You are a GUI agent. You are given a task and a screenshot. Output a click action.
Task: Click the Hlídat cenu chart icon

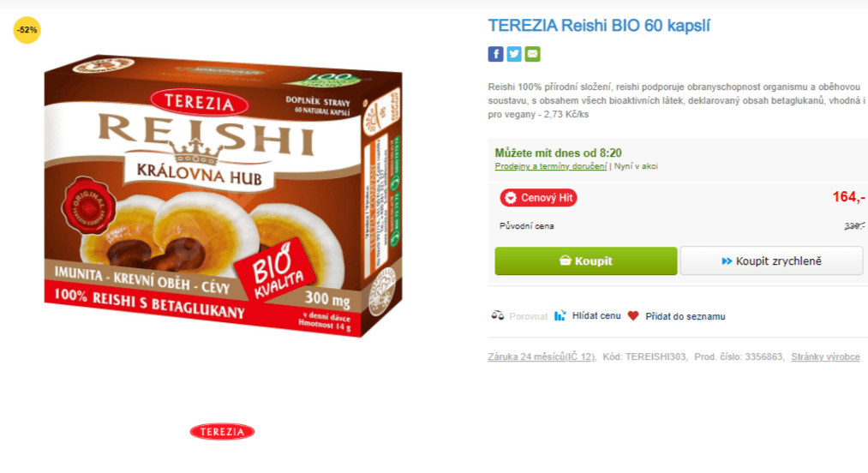pos(560,315)
